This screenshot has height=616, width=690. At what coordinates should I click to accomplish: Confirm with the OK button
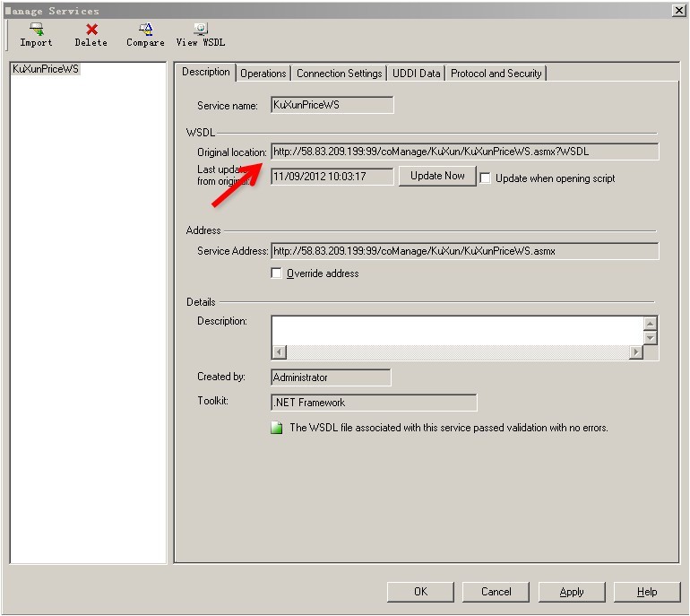point(420,592)
